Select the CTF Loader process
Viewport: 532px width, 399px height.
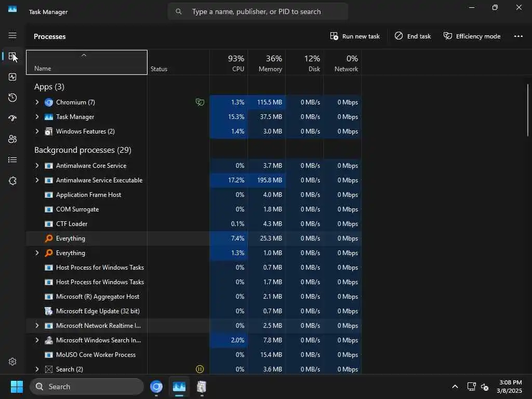pyautogui.click(x=193, y=224)
